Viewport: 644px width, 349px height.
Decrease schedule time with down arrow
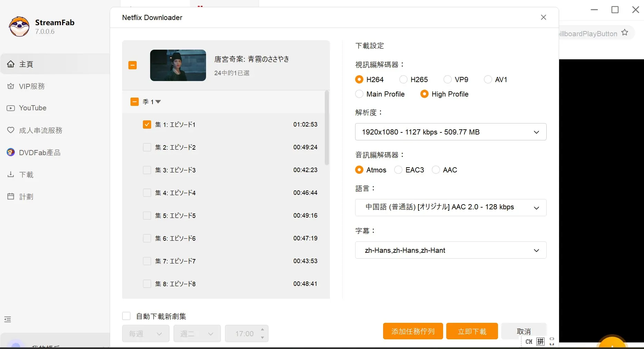263,338
